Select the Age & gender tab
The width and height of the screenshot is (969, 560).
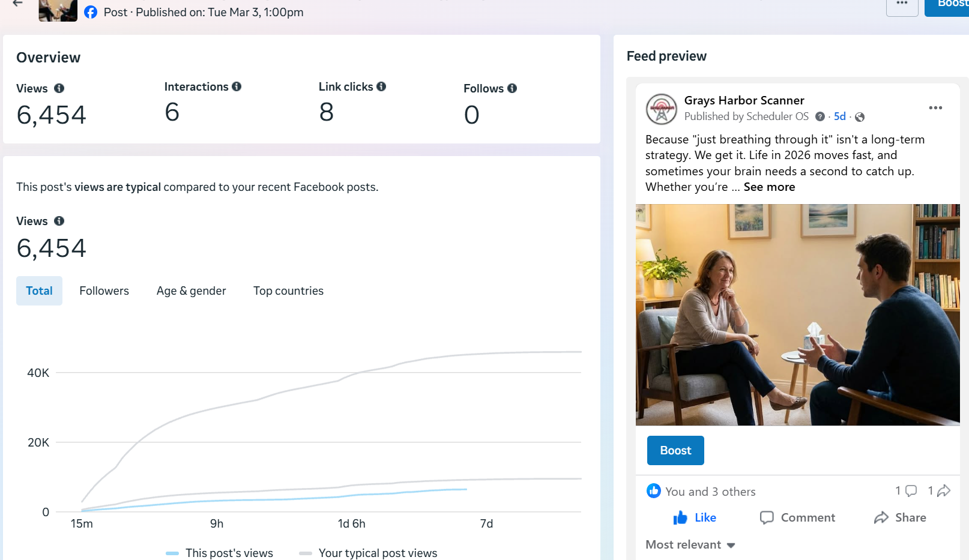(x=191, y=291)
